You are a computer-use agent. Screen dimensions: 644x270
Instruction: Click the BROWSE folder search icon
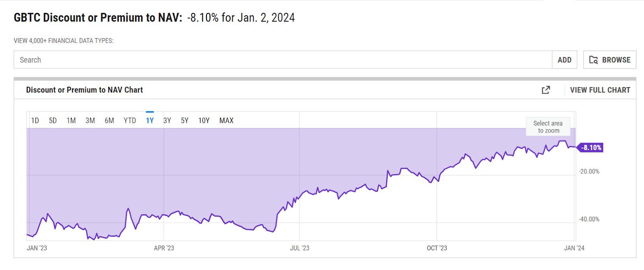593,60
